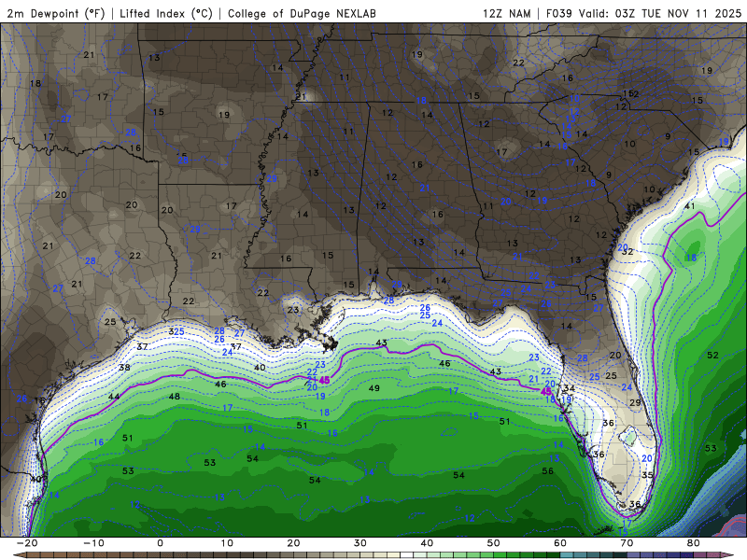The width and height of the screenshot is (747, 560).
Task: Click the purple '45' contour label near Louisiana
Action: click(x=324, y=380)
